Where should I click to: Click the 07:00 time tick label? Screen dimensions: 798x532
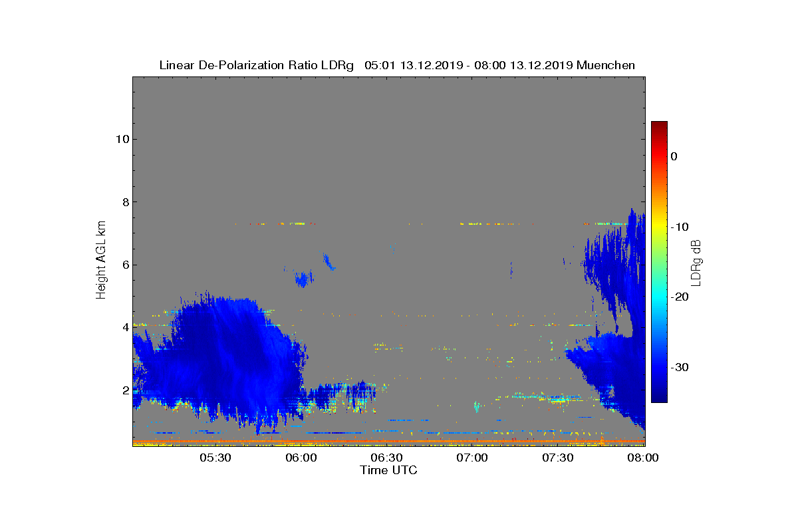(472, 458)
